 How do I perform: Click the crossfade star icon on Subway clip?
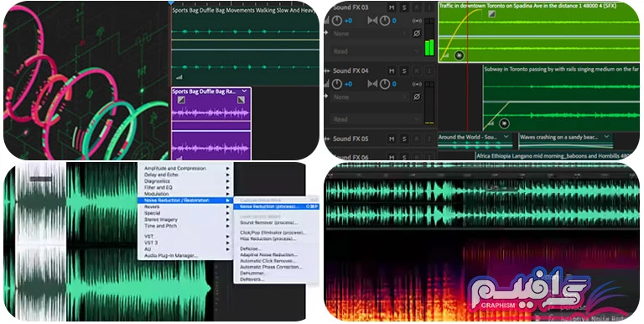click(504, 123)
